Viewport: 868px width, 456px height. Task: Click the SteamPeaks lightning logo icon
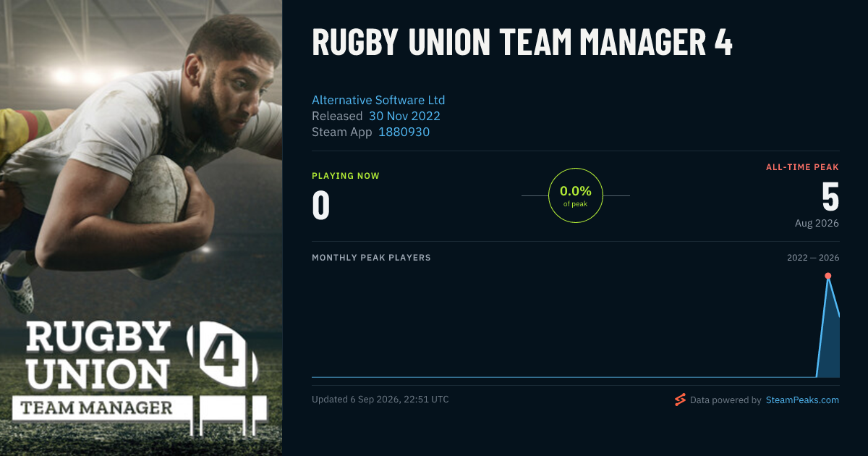pyautogui.click(x=680, y=400)
